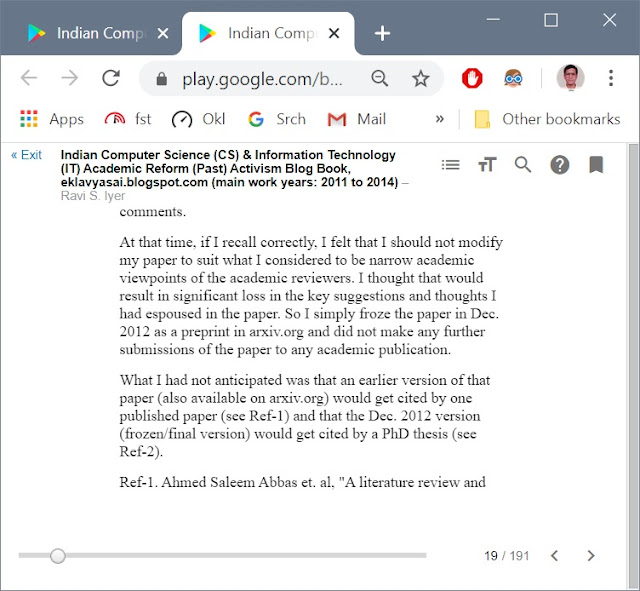The width and height of the screenshot is (640, 591).
Task: Expand hidden bookmarks with double chevron
Action: point(440,119)
